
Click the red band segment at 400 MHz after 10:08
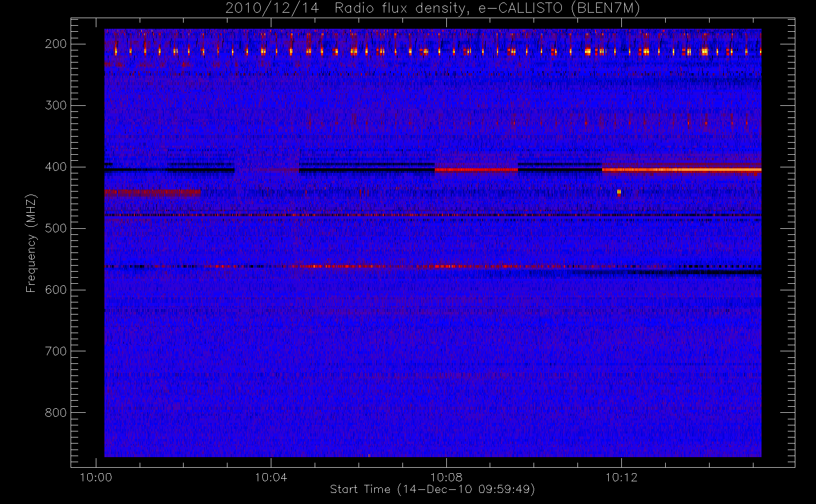(x=476, y=170)
